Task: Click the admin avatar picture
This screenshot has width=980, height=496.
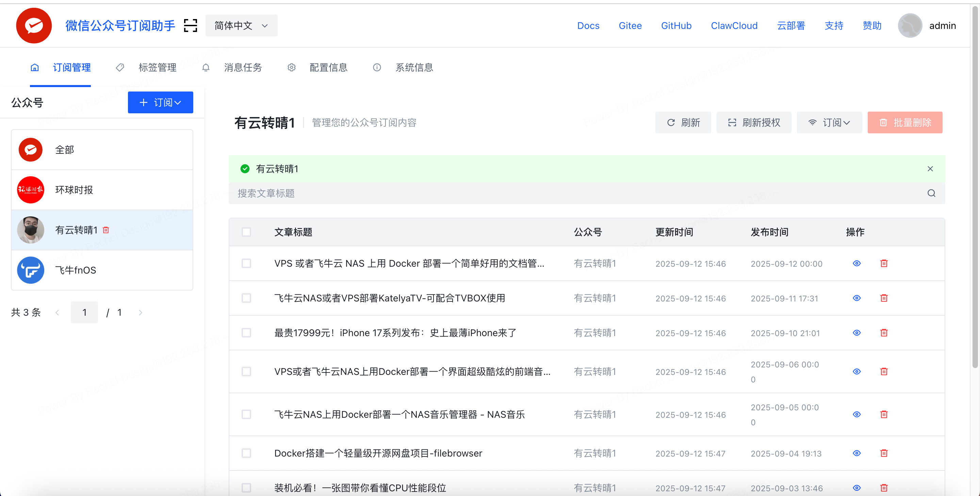Action: click(910, 26)
